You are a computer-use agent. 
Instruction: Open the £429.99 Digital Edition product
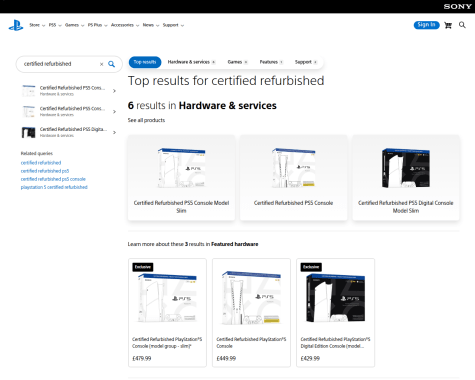(x=335, y=313)
